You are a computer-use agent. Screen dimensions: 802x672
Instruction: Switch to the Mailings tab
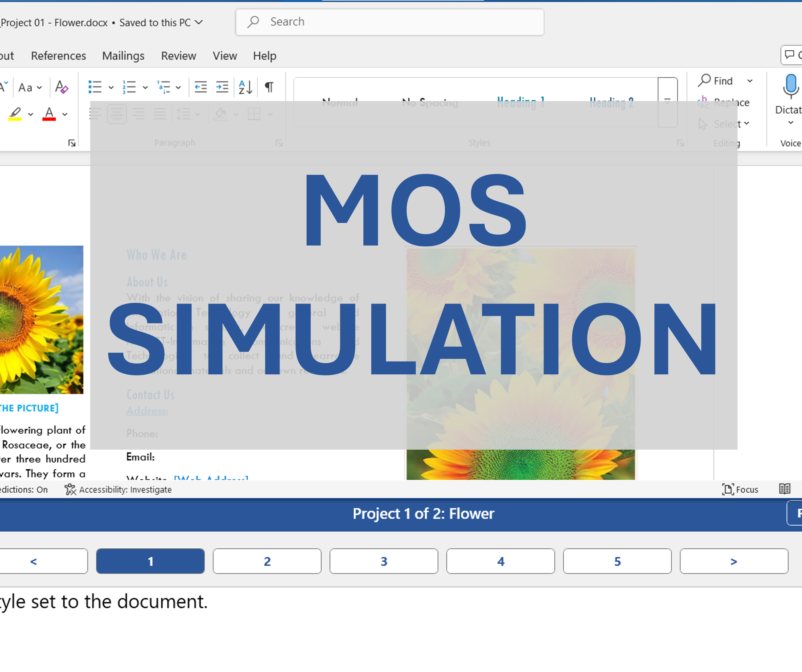(123, 56)
